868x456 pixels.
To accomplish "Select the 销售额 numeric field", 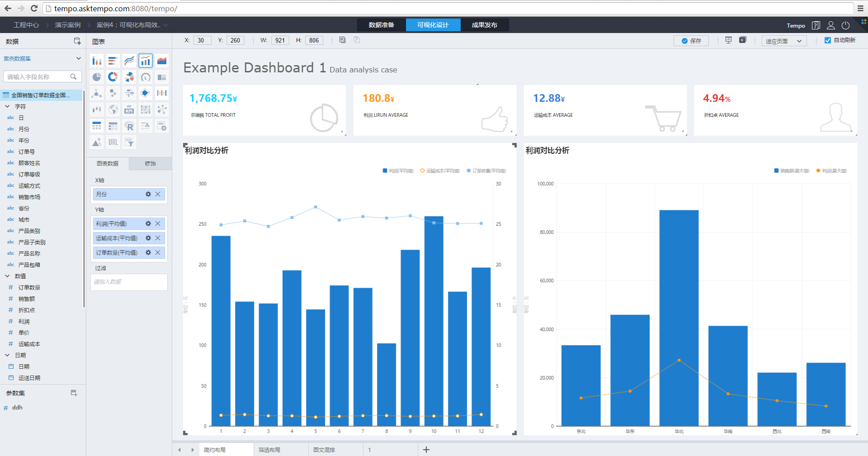I will pyautogui.click(x=27, y=299).
